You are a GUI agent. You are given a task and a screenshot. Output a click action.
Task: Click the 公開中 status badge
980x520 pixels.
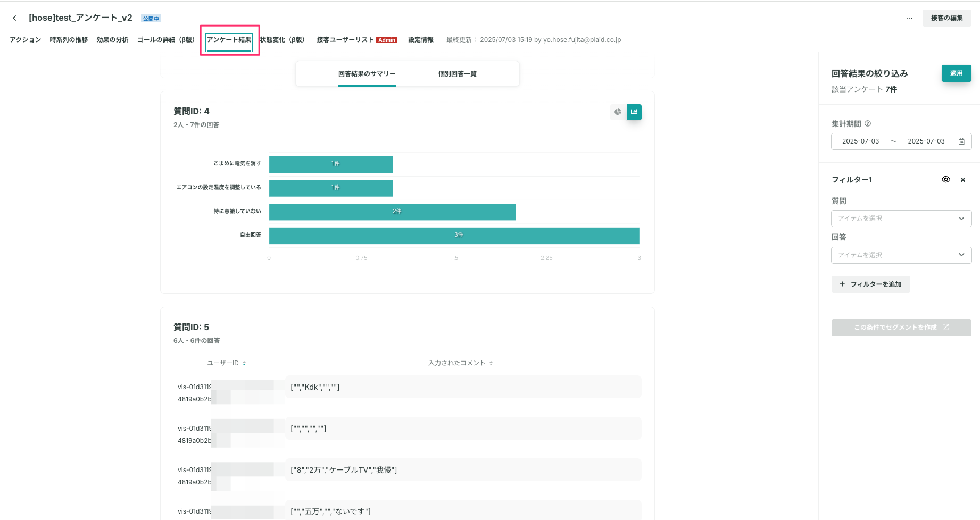151,19
